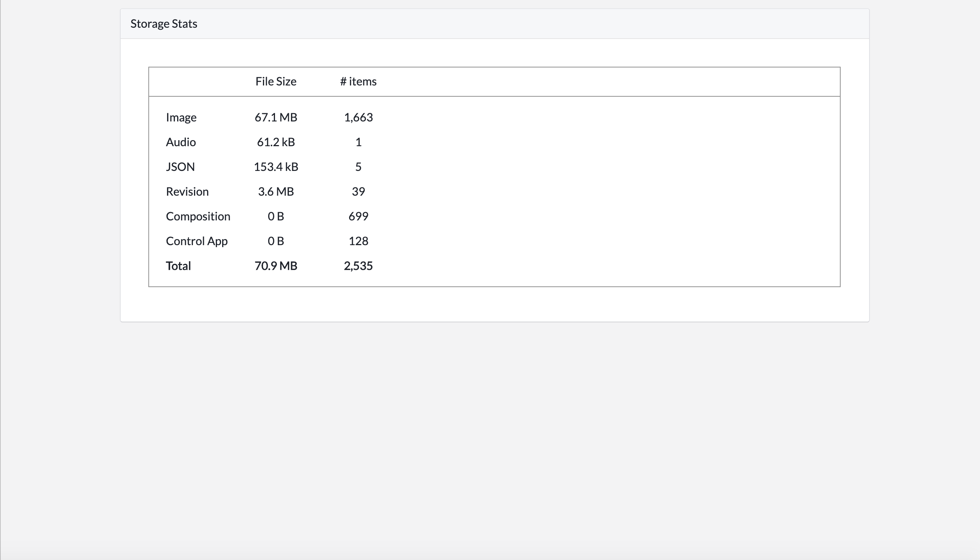Viewport: 980px width, 560px height.
Task: Click the Audio item count of 1
Action: pyautogui.click(x=358, y=142)
